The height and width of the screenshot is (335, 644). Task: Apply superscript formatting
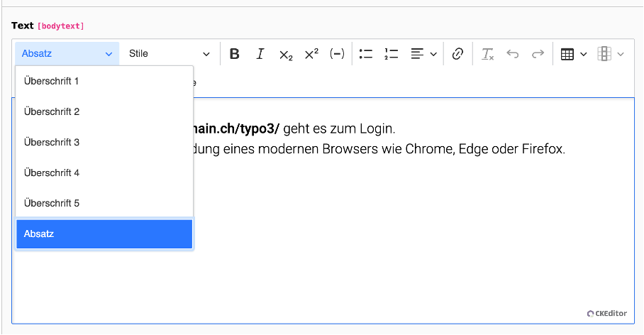pyautogui.click(x=311, y=54)
